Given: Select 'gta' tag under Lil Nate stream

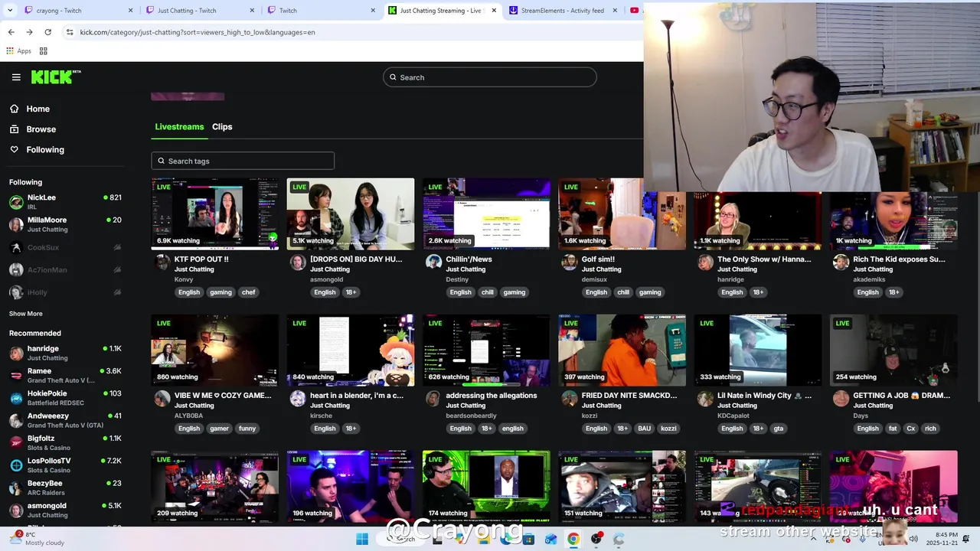Looking at the screenshot, I should pos(778,429).
